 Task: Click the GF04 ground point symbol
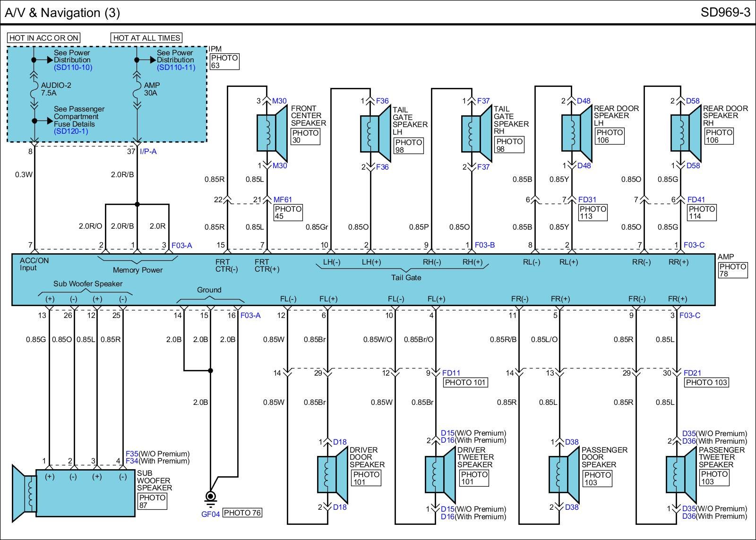(210, 497)
